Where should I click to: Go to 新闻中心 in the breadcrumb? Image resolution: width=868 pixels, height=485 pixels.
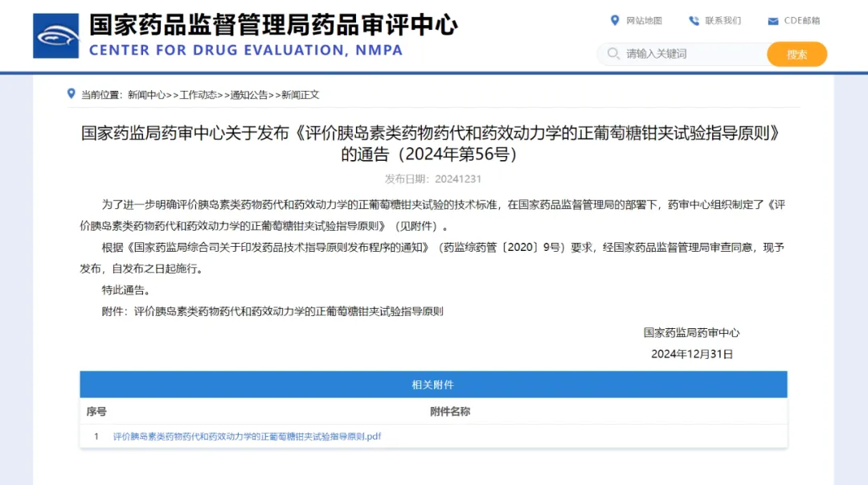pyautogui.click(x=146, y=95)
